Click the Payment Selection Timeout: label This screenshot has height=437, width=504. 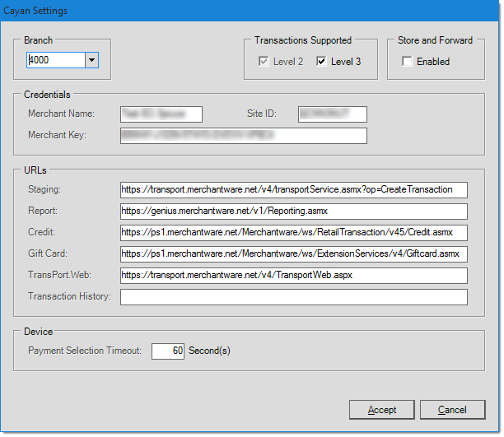(x=85, y=351)
